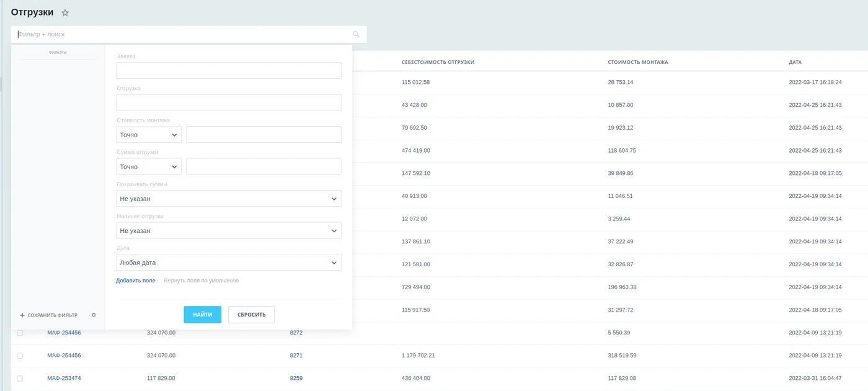Tick checkbox for row with shipment 8271
This screenshot has width=868, height=391.
[20, 356]
